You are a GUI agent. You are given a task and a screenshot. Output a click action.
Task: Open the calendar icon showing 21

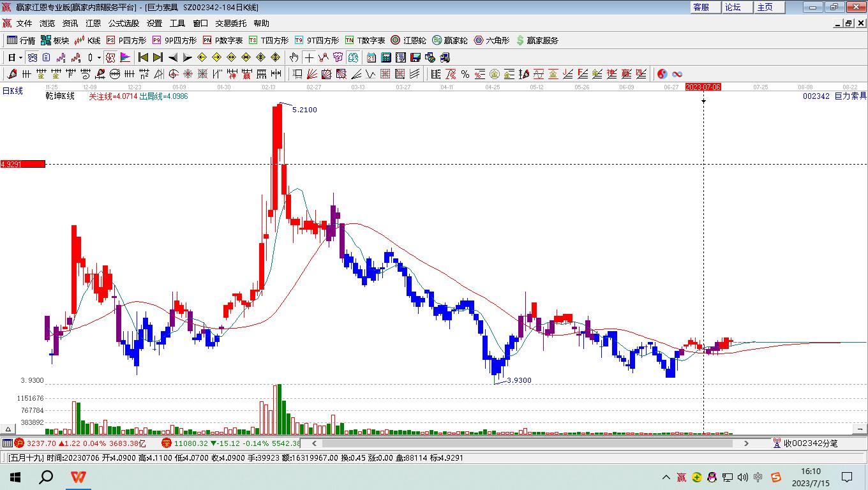371,57
